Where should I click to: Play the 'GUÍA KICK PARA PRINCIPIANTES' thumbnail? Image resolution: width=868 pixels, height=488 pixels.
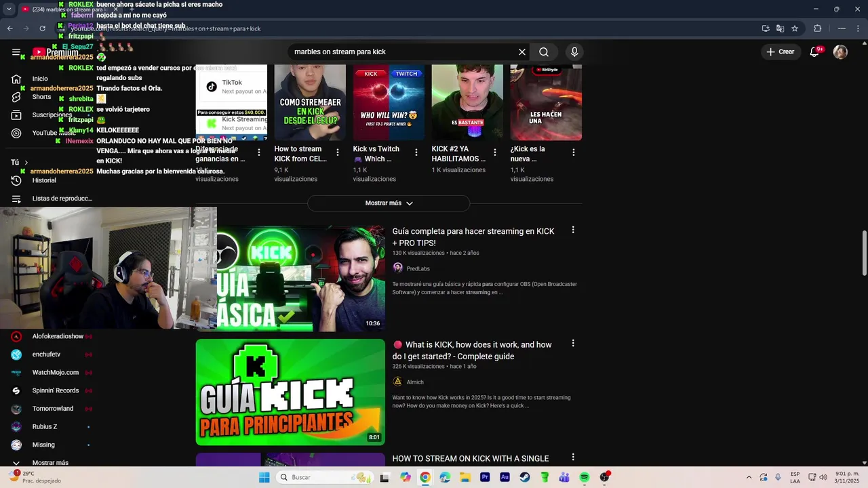(x=290, y=392)
